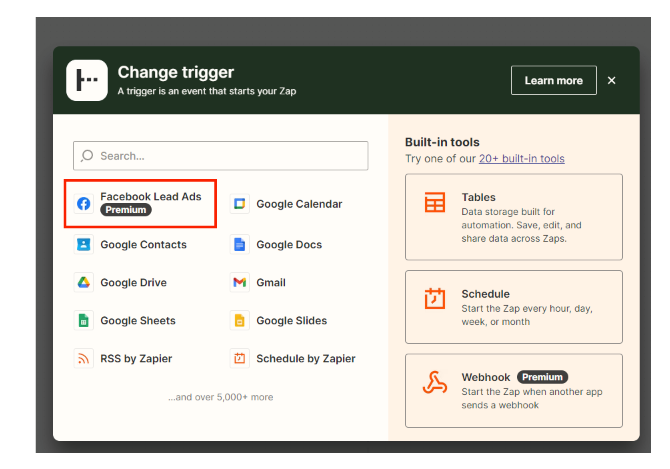Click the Tables description about data storage
The image size is (670, 469).
[521, 225]
